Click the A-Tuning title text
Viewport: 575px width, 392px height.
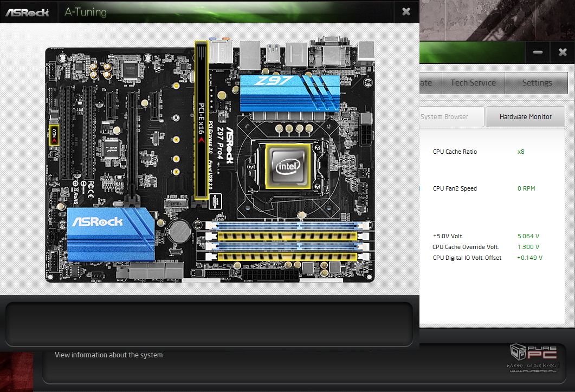86,12
